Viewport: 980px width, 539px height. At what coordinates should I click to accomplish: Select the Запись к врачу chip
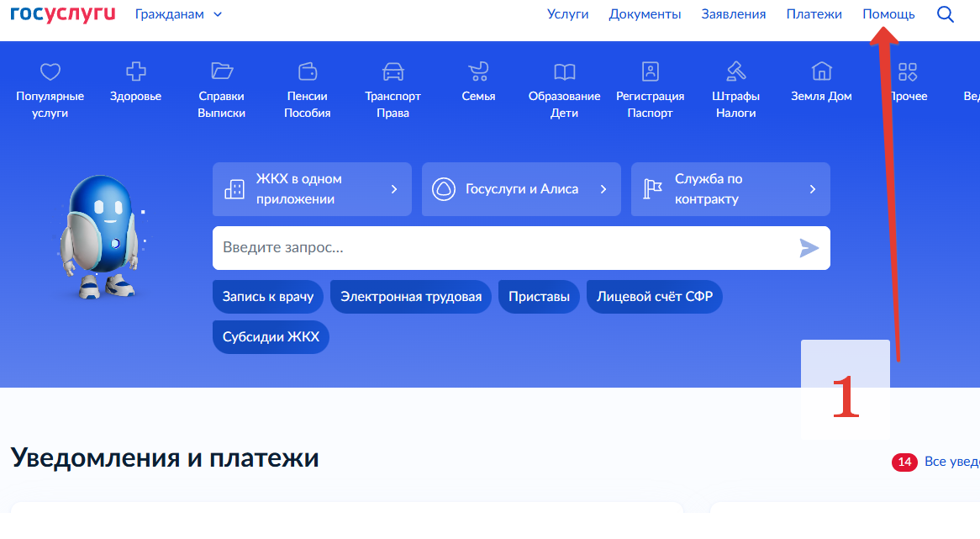point(268,296)
